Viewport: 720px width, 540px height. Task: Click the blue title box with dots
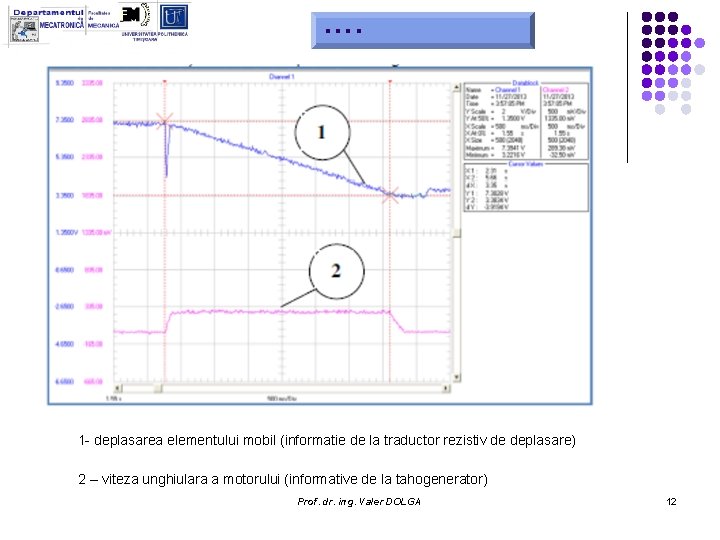point(423,30)
